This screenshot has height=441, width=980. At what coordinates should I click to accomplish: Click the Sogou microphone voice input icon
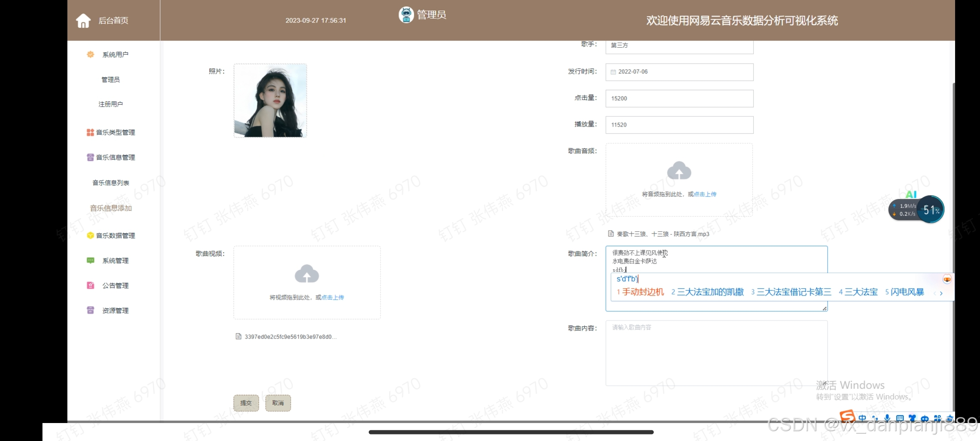point(887,418)
